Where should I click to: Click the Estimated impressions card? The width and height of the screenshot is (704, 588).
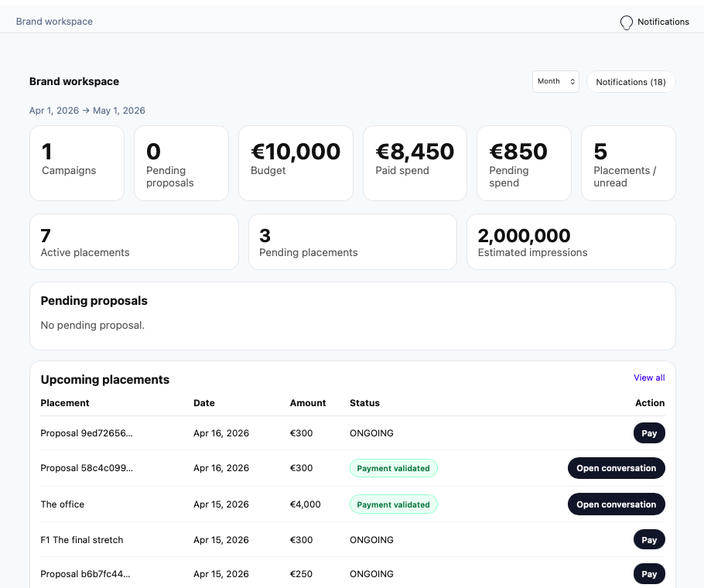(x=571, y=242)
